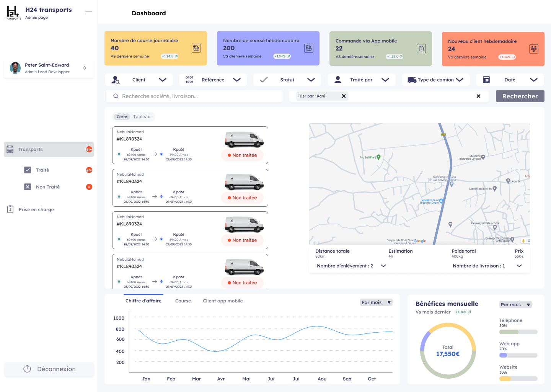Open the Traité par filter dropdown
This screenshot has height=392, width=551.
point(385,80)
